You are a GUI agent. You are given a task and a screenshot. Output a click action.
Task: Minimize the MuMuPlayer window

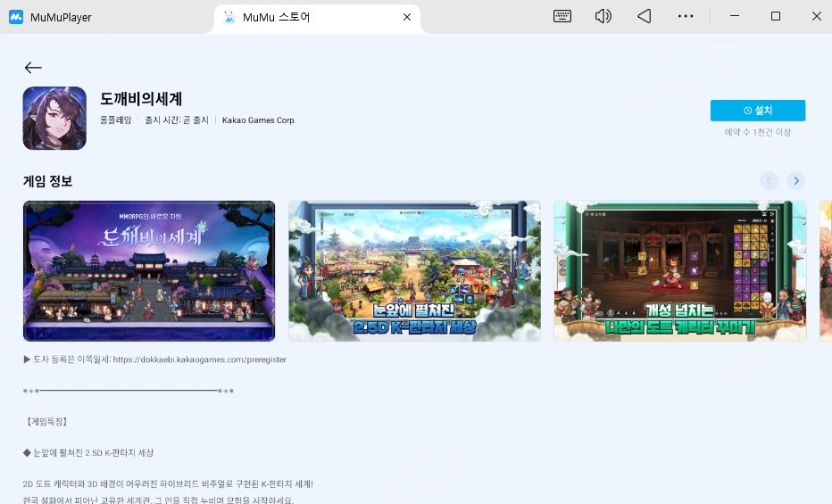click(735, 16)
